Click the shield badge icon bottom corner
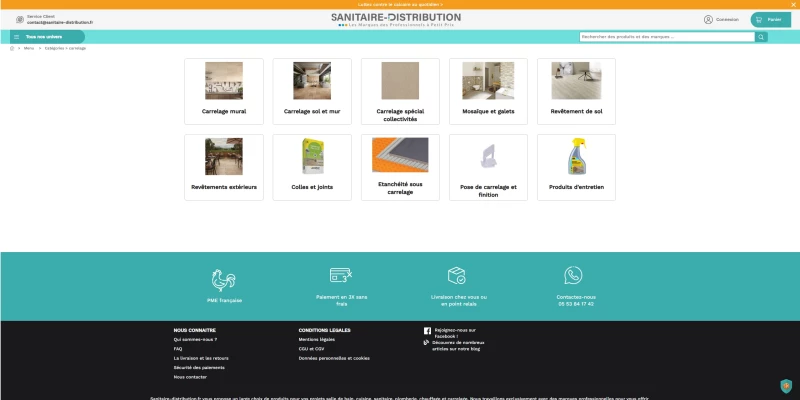 coord(786,386)
